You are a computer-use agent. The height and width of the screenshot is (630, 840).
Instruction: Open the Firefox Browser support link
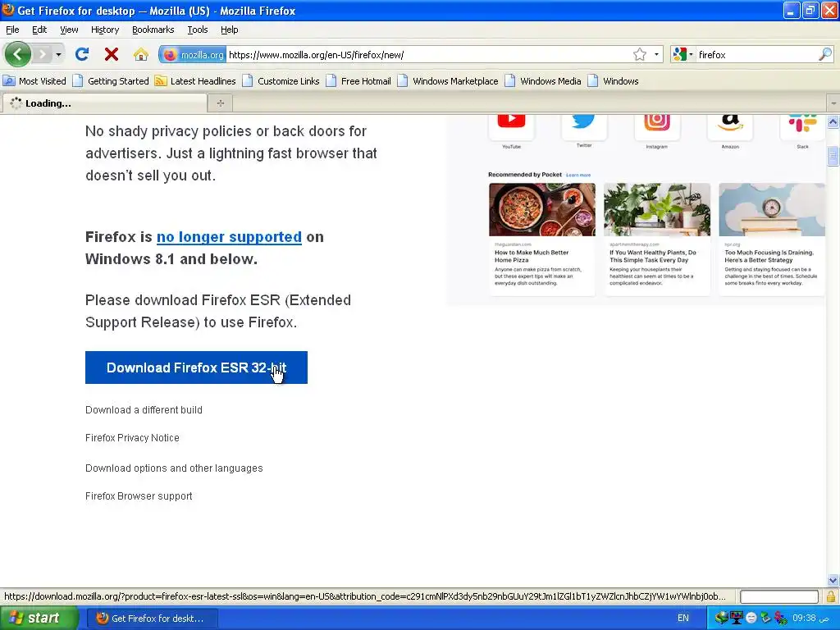(139, 496)
